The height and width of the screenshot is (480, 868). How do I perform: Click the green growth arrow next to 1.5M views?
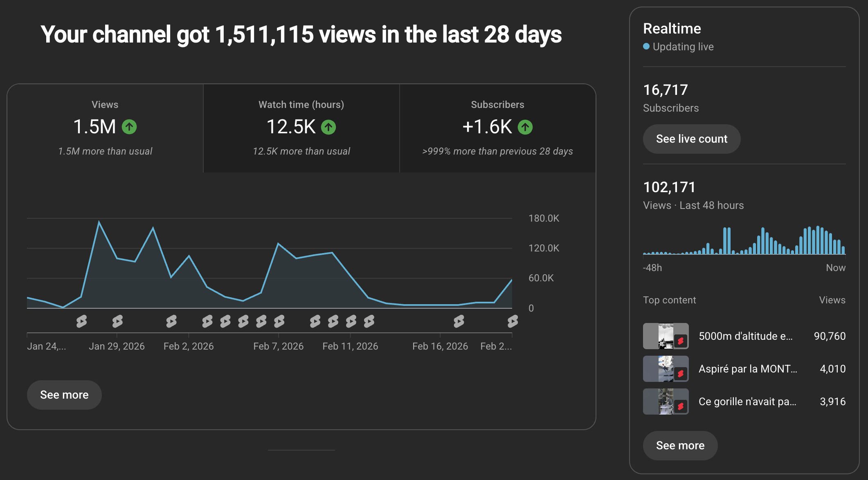click(129, 127)
